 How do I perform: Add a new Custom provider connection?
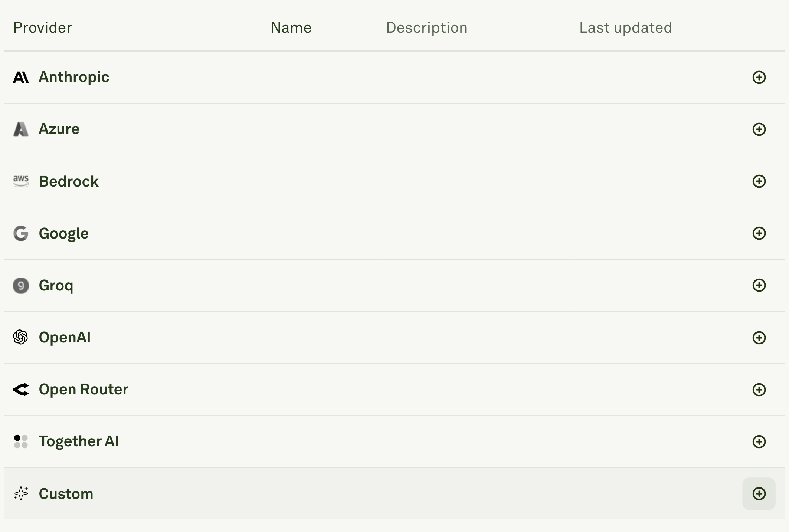point(760,494)
